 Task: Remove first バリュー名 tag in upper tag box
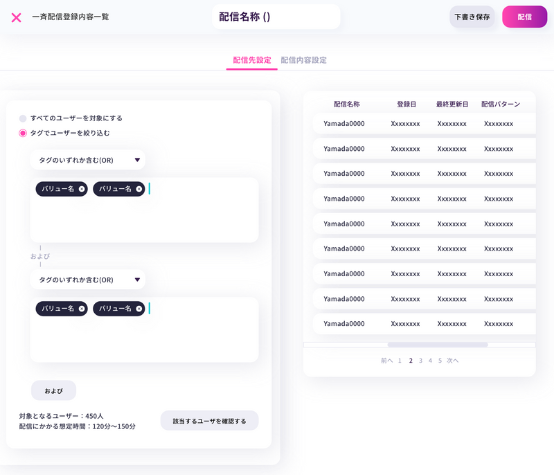pyautogui.click(x=82, y=189)
